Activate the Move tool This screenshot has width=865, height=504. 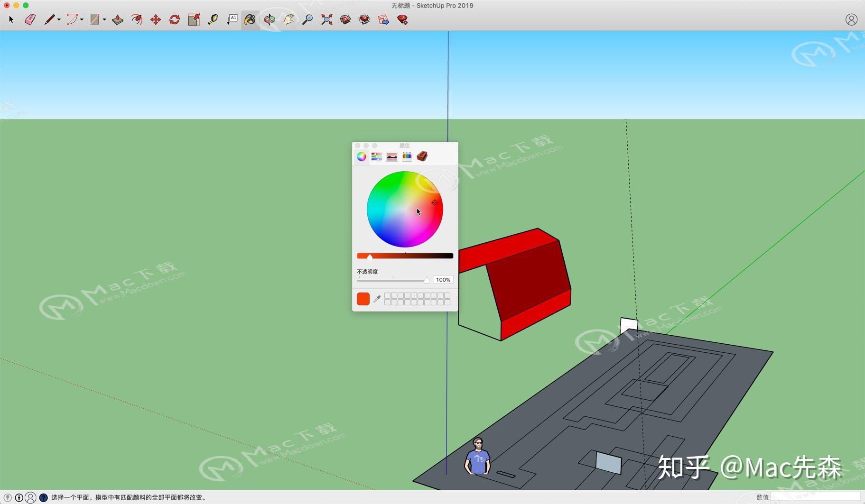[156, 19]
